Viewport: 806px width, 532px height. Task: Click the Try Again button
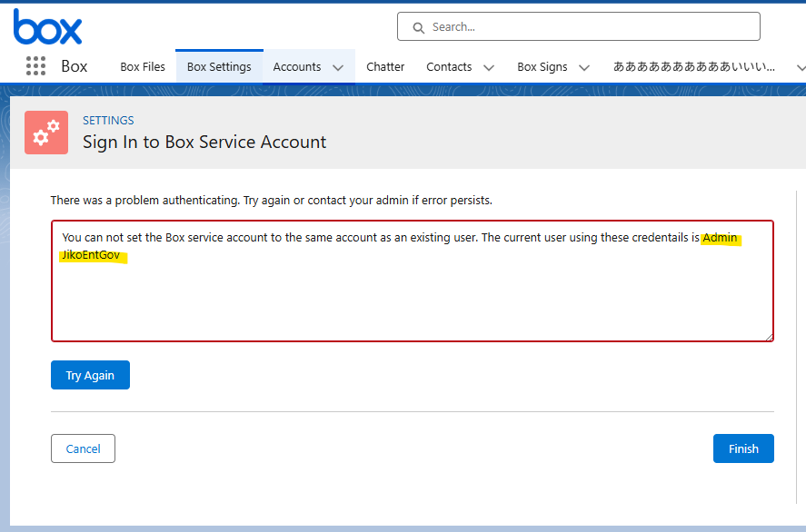click(x=90, y=375)
